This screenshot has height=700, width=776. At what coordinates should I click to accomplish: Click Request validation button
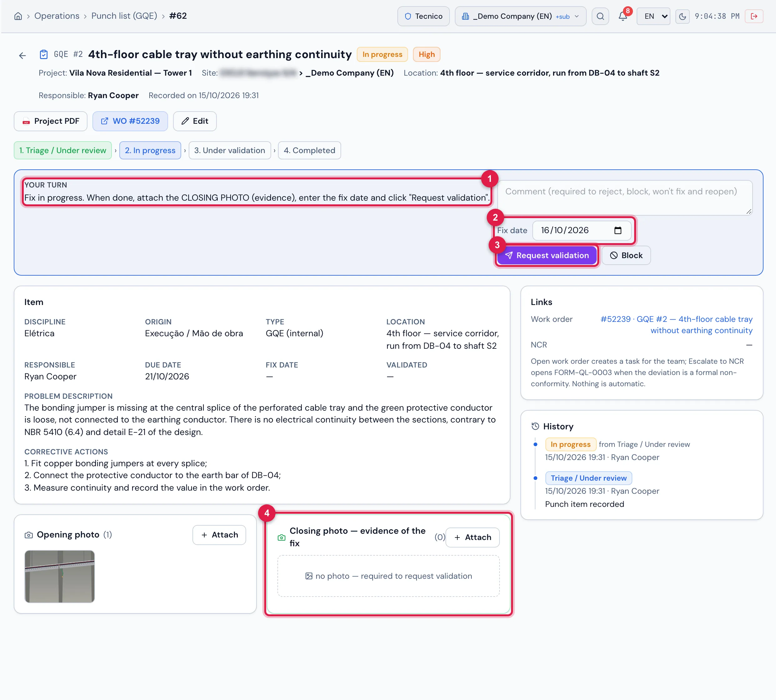[546, 255]
